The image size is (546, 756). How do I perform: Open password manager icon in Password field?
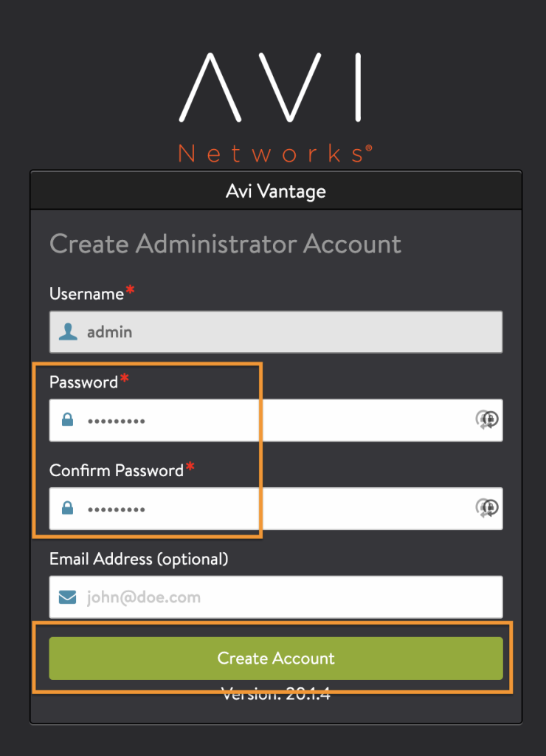pos(487,419)
